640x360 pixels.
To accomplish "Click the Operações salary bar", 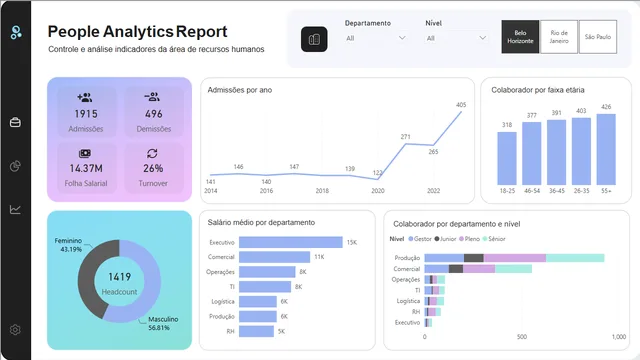I will point(267,272).
